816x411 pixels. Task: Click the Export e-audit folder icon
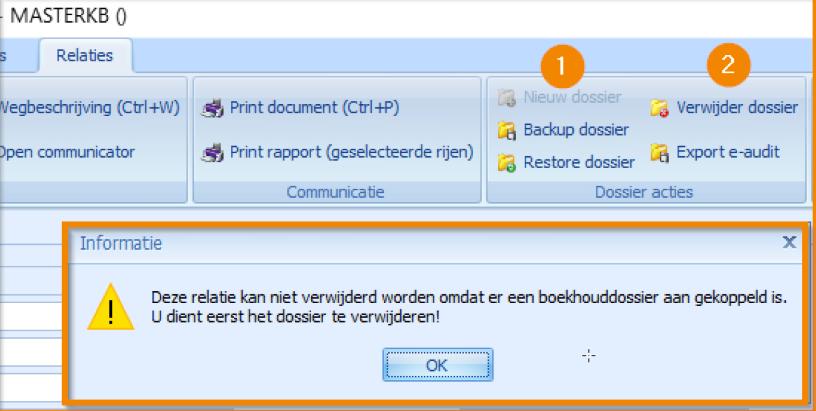[659, 153]
